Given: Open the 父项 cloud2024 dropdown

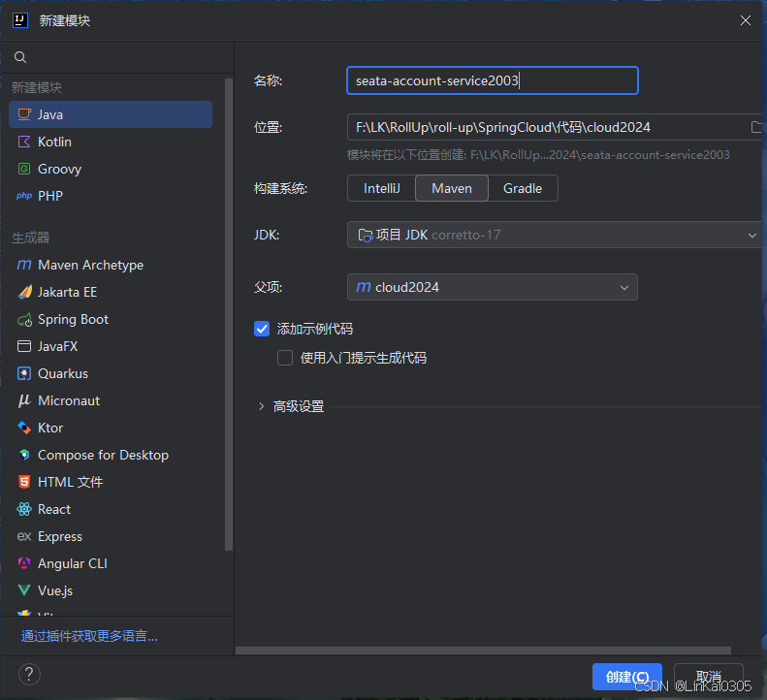Looking at the screenshot, I should [x=492, y=287].
